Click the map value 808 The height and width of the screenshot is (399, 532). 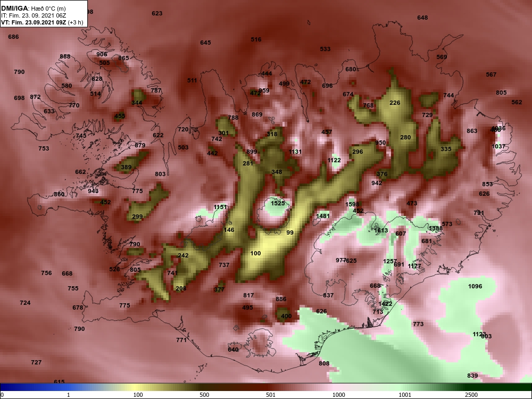coord(324,363)
